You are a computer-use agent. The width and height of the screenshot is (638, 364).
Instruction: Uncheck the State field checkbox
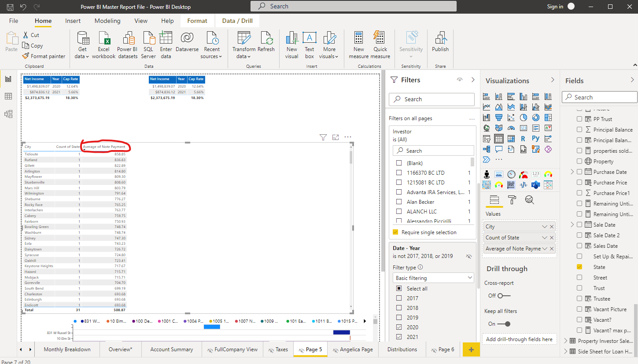coord(579,267)
